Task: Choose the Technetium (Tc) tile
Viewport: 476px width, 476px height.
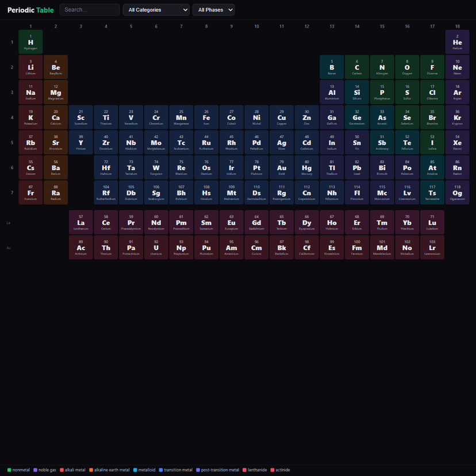Action: [x=181, y=143]
